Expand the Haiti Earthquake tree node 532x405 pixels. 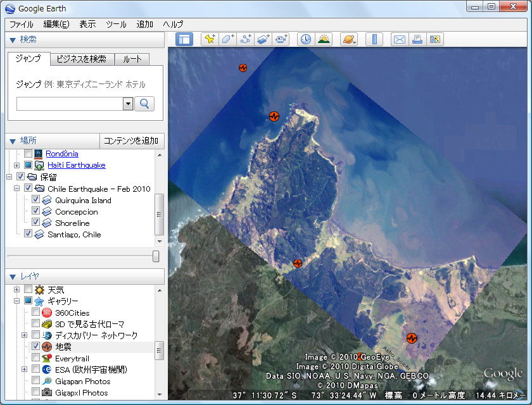click(16, 165)
